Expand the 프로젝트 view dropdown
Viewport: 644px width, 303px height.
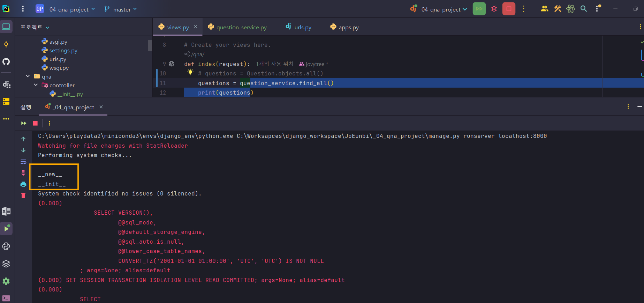[x=35, y=27]
